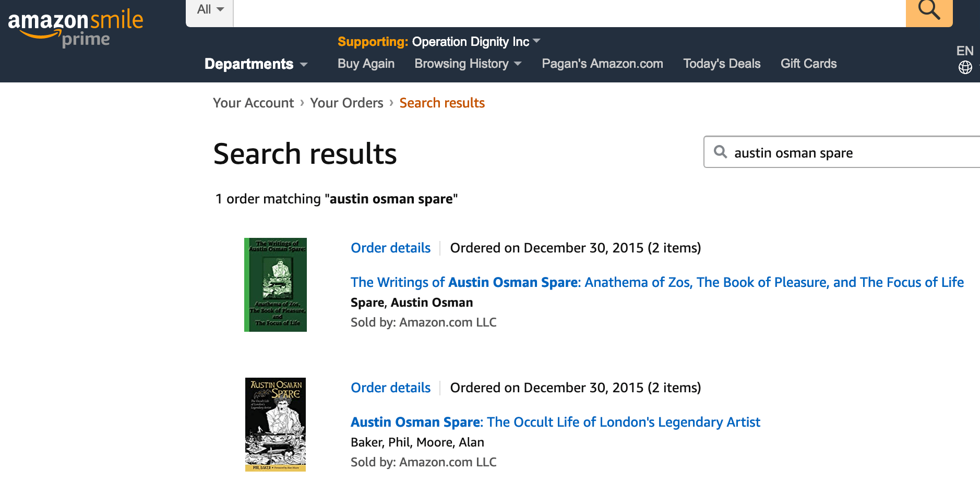The image size is (980, 482).
Task: Click the Your Account breadcrumb
Action: point(253,103)
